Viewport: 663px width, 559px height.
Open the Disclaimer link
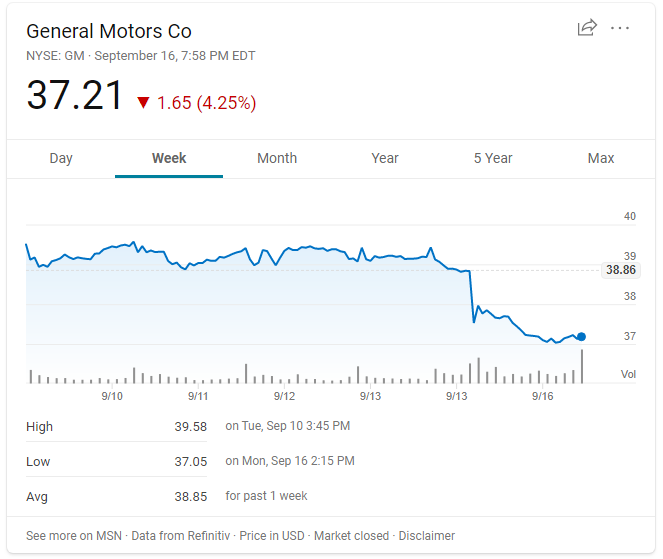427,536
